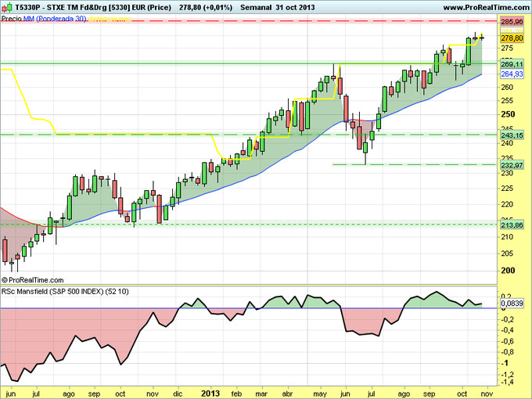The image size is (532, 399).
Task: Select the 243,15 support level tag
Action: (x=511, y=135)
